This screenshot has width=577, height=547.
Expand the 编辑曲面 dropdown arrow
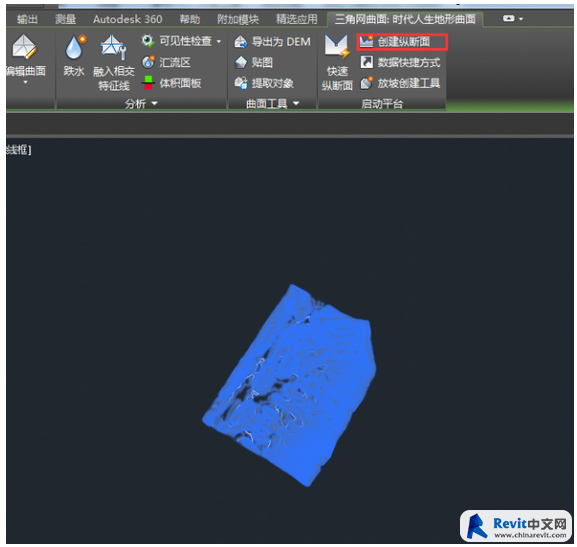tap(25, 82)
